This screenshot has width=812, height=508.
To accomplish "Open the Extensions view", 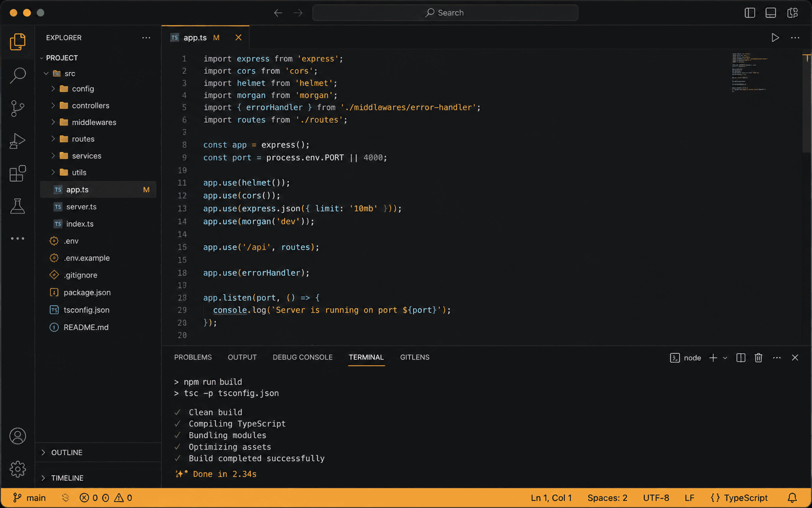I will coord(17,174).
